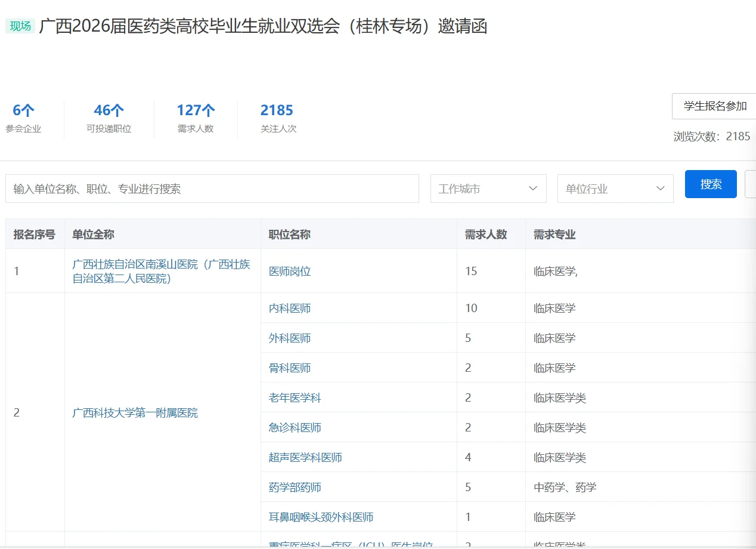Viewport: 756px width, 549px height.
Task: Open the 医师岗位 position link
Action: (x=290, y=271)
